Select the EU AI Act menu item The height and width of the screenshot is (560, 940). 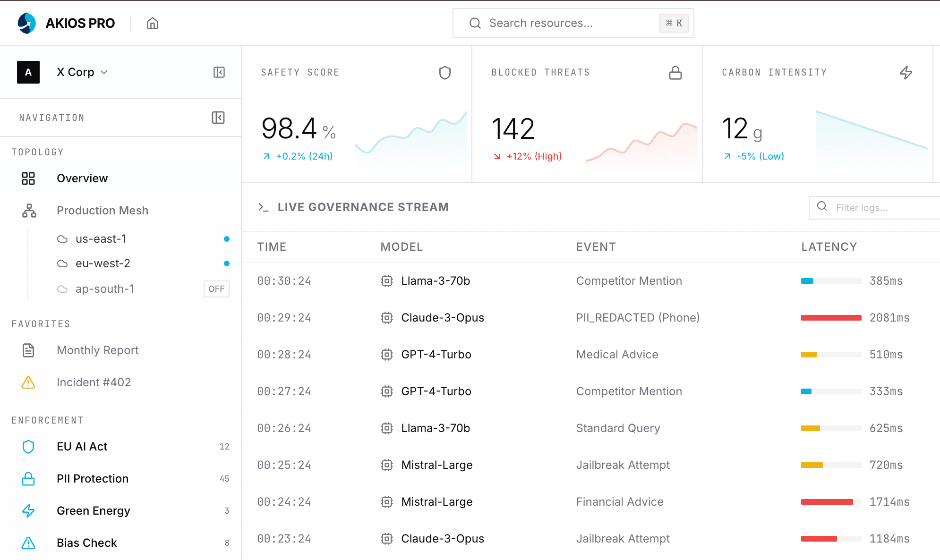[x=82, y=447]
